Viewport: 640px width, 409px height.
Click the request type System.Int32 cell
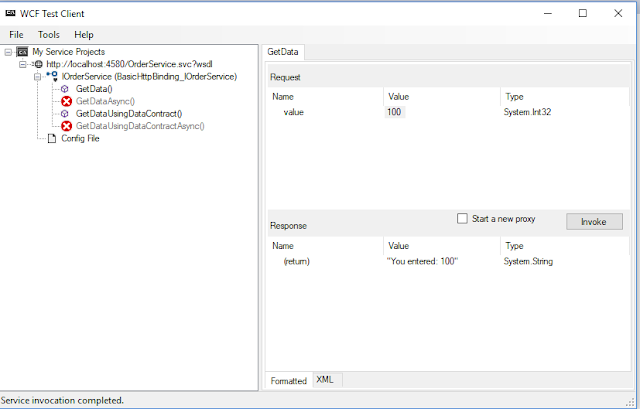pos(527,112)
